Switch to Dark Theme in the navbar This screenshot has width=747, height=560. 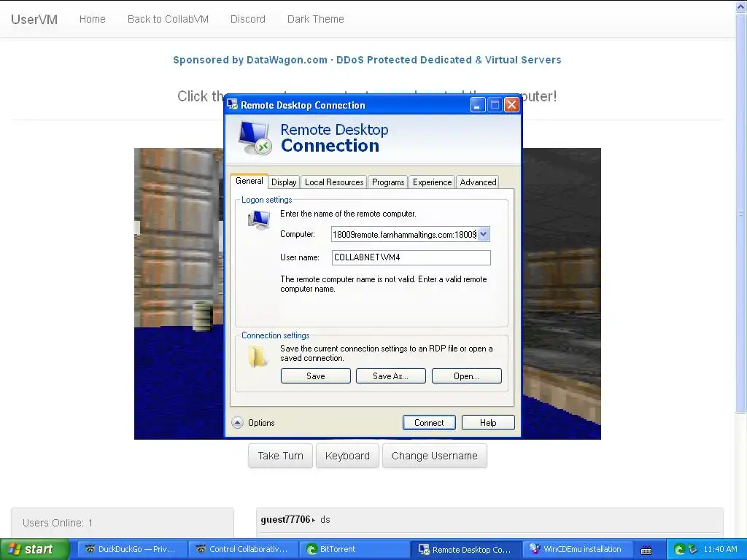point(315,19)
